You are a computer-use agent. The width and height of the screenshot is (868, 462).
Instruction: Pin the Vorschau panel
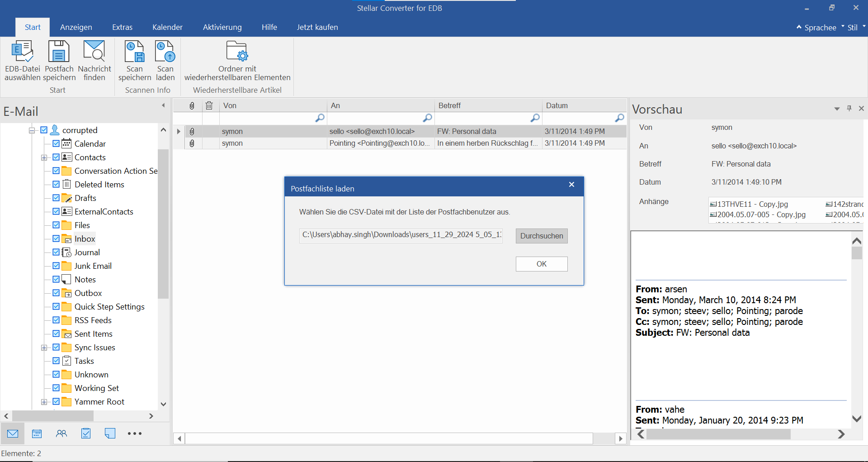(849, 109)
